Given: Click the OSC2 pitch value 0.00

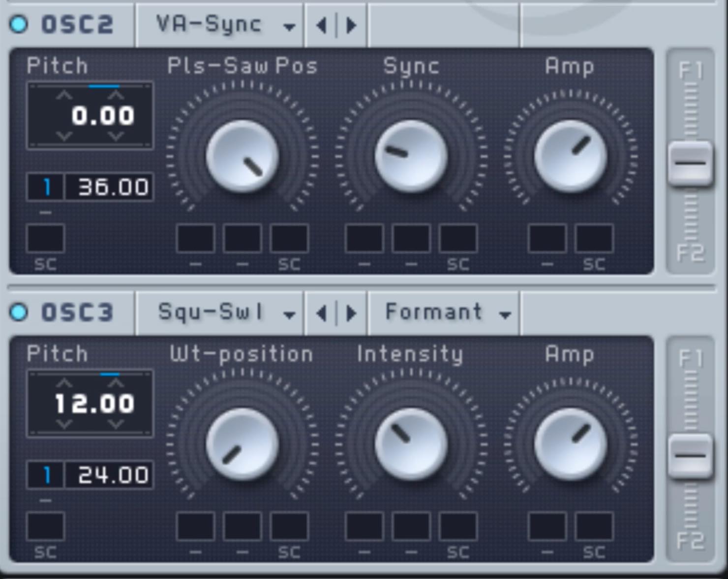Looking at the screenshot, I should click(103, 116).
